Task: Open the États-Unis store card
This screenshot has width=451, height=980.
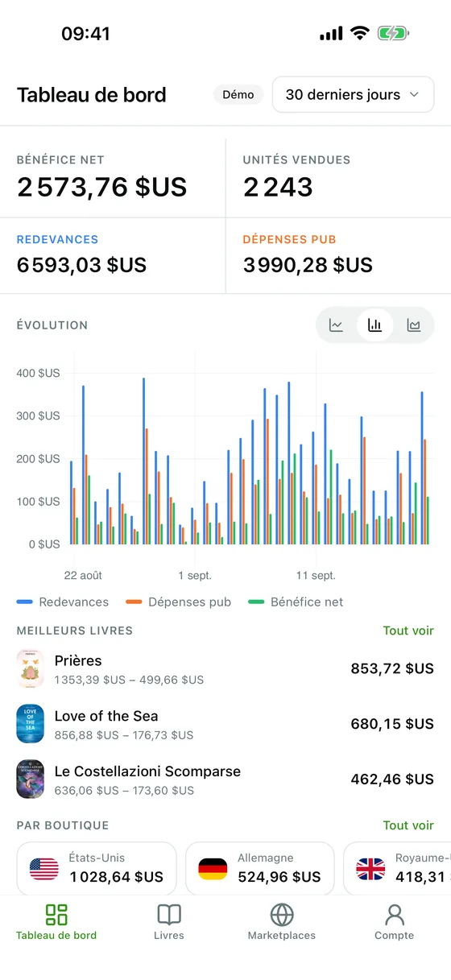Action: tap(97, 869)
